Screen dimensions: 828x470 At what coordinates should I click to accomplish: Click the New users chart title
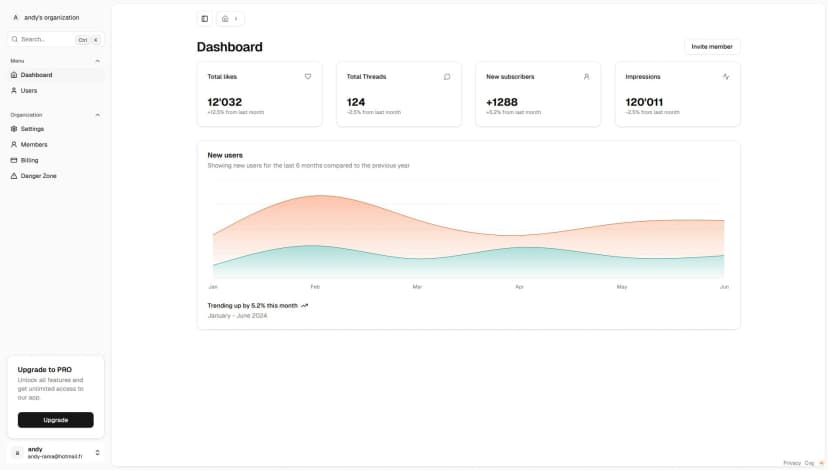(225, 155)
